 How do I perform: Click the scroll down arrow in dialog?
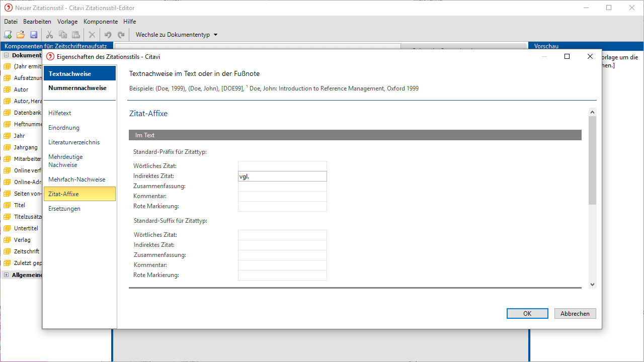point(592,284)
